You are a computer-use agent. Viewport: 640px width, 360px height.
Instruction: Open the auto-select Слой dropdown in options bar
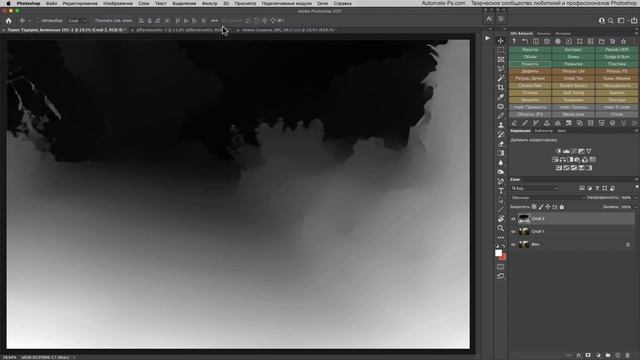point(77,20)
